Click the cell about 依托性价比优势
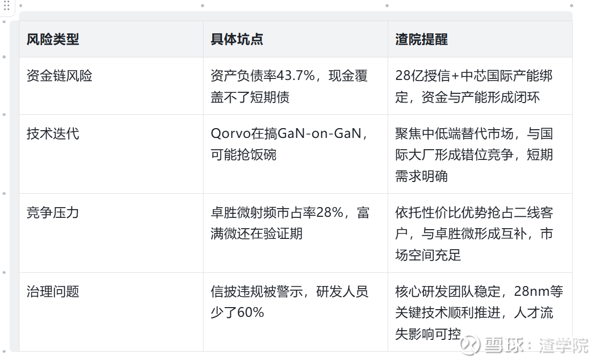This screenshot has height=364, width=606. pos(474,233)
